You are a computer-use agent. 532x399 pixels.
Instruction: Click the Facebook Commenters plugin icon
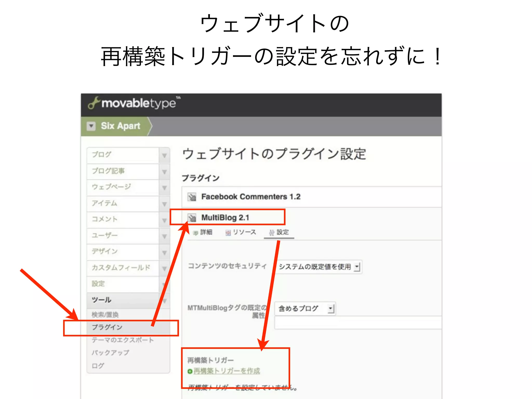192,197
